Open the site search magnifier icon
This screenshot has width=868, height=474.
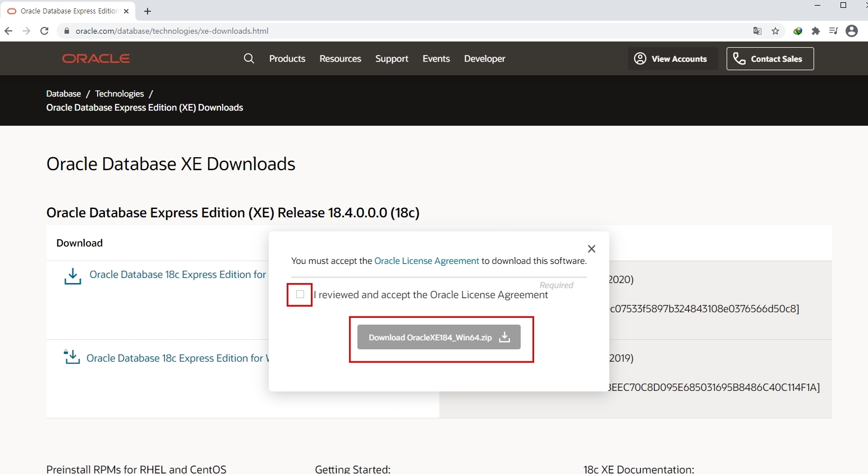tap(249, 58)
